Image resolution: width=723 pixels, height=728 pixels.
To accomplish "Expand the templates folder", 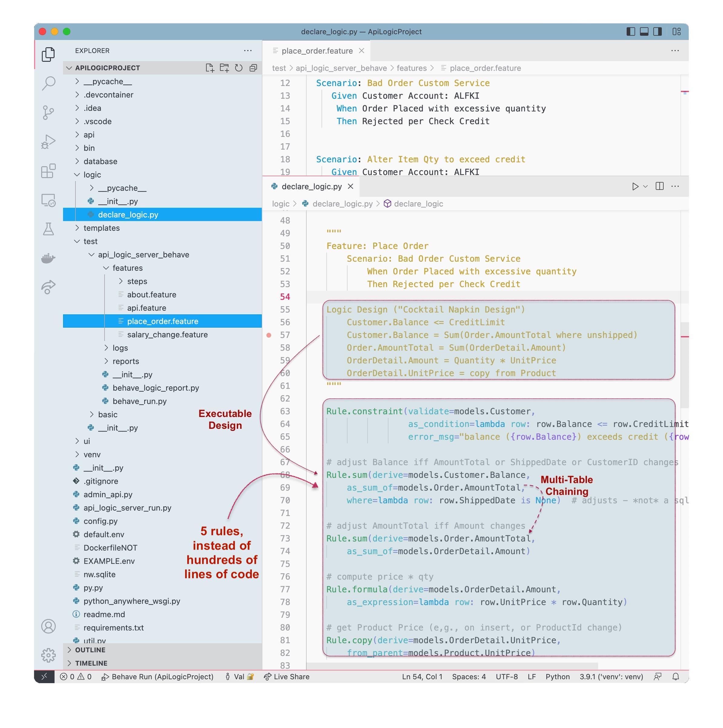I will pyautogui.click(x=101, y=228).
